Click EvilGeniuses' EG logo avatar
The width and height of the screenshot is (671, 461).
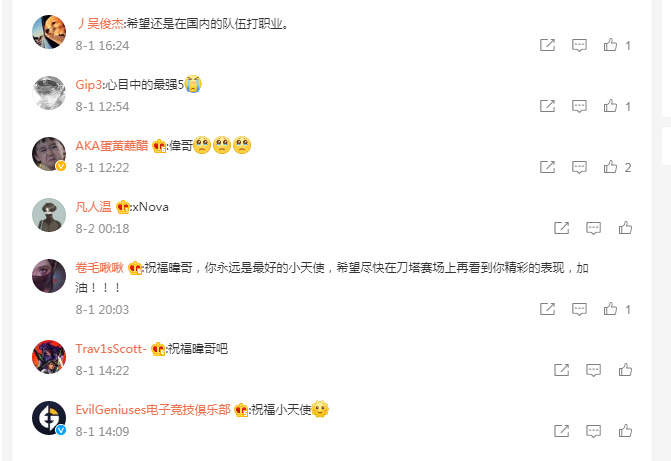[49, 418]
